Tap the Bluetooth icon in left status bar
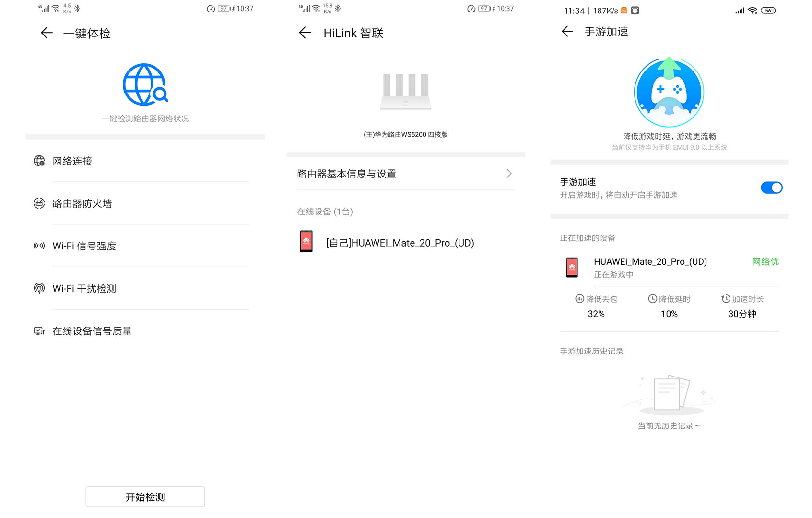 tap(76, 8)
